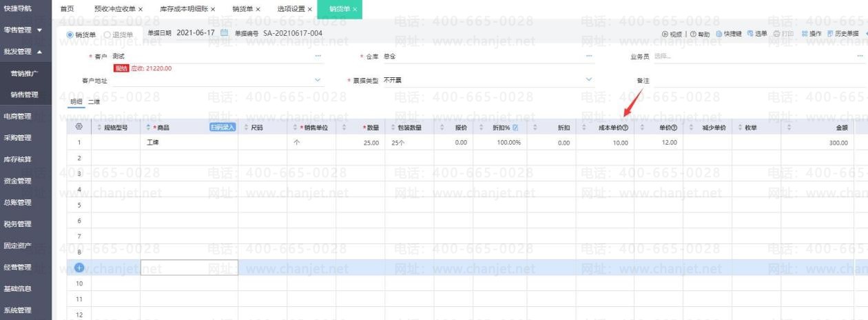This screenshot has height=320, width=868.
Task: Click into the 备注 input field
Action: point(759,81)
